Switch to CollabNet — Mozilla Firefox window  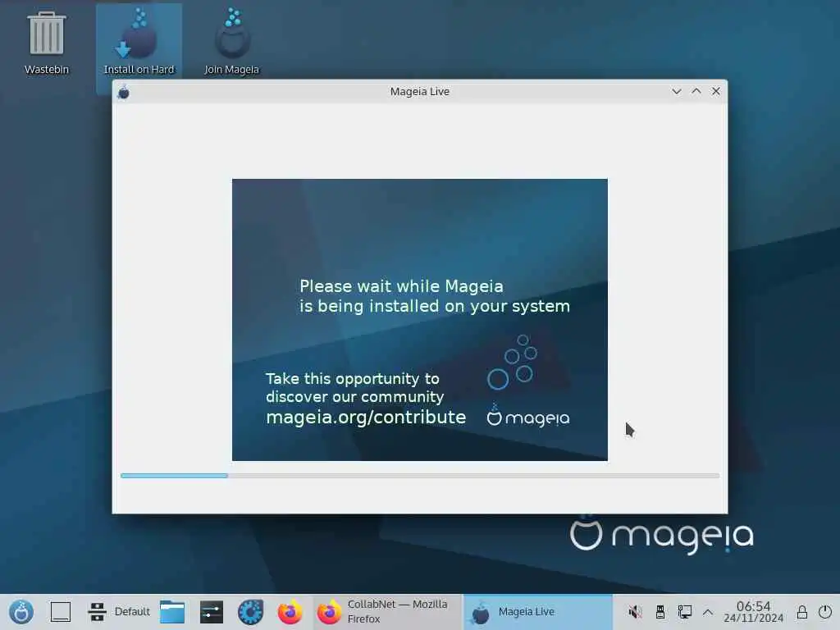click(387, 612)
